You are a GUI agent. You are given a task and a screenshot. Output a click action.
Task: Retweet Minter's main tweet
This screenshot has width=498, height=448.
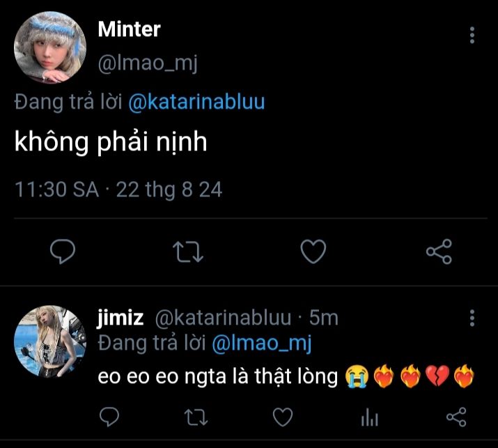pyautogui.click(x=187, y=252)
